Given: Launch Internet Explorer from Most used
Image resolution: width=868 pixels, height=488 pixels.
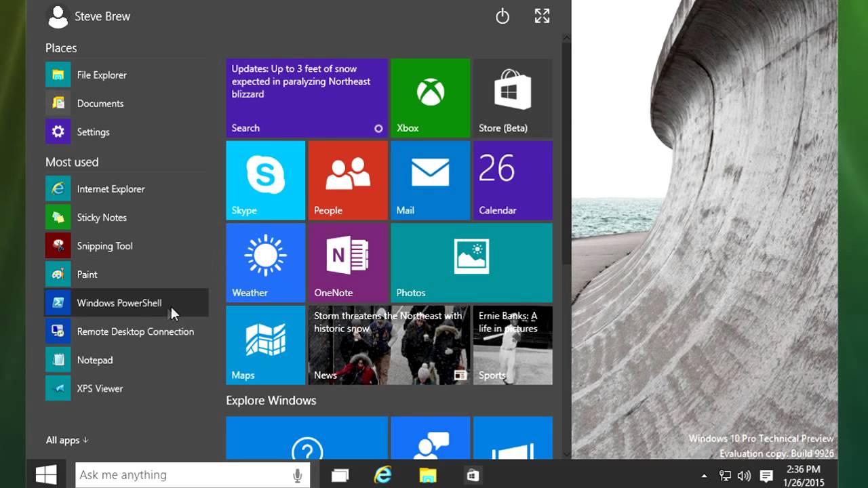Looking at the screenshot, I should pyautogui.click(x=126, y=189).
